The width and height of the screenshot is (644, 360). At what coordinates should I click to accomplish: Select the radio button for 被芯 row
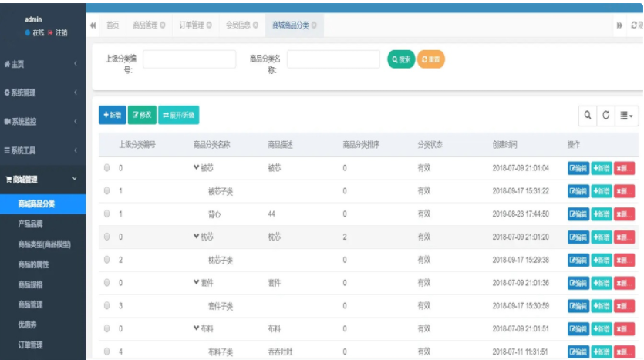(106, 168)
